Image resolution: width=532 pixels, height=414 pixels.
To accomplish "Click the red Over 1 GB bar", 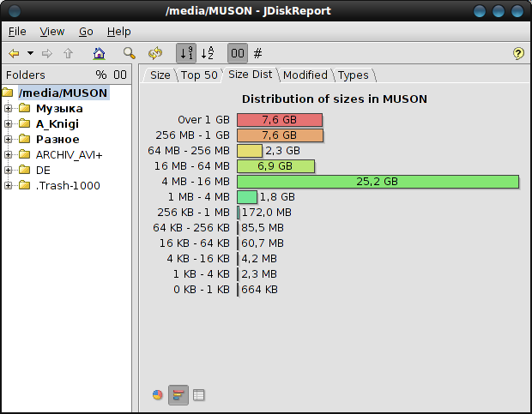I will tap(280, 120).
